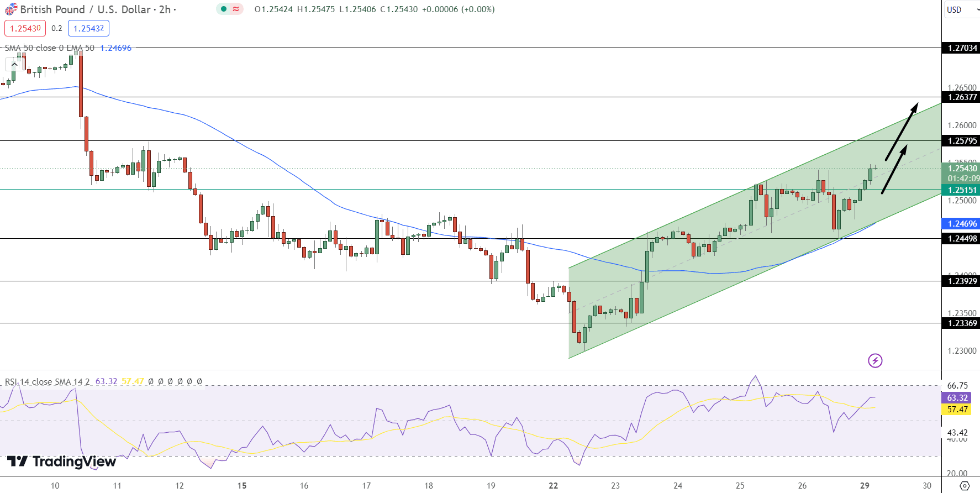Click the 43.42 RSI scale label
Image resolution: width=980 pixels, height=493 pixels.
[957, 433]
